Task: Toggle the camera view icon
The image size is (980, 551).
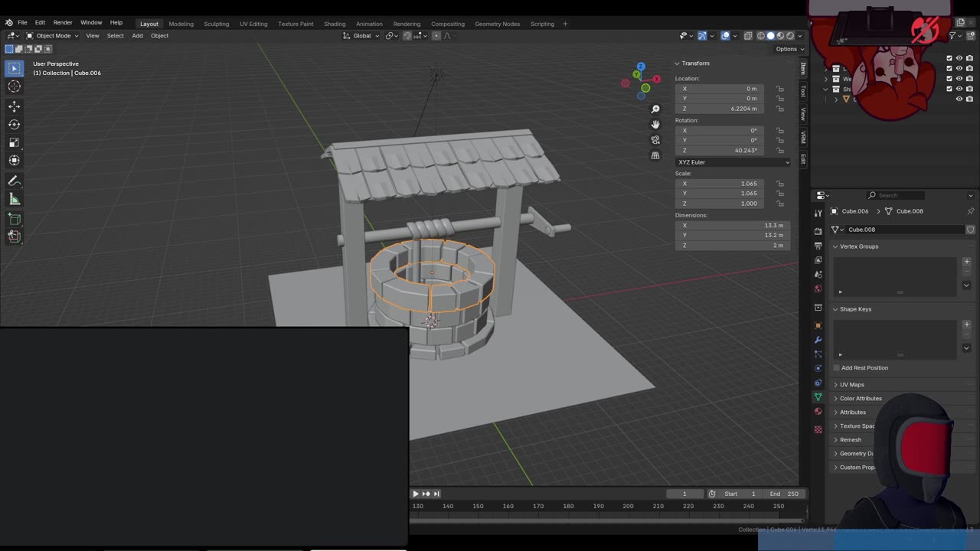Action: coord(655,140)
